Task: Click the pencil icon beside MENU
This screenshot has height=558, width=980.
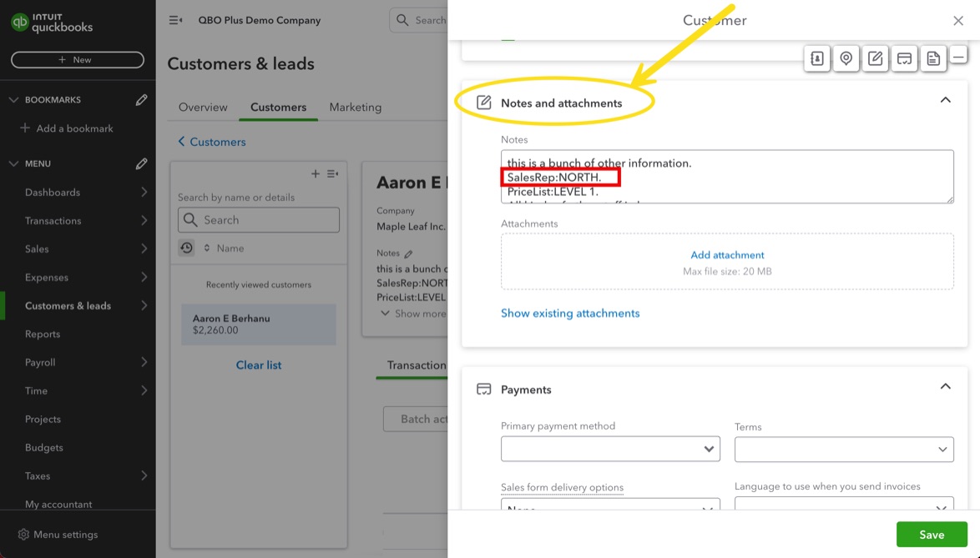Action: [141, 164]
